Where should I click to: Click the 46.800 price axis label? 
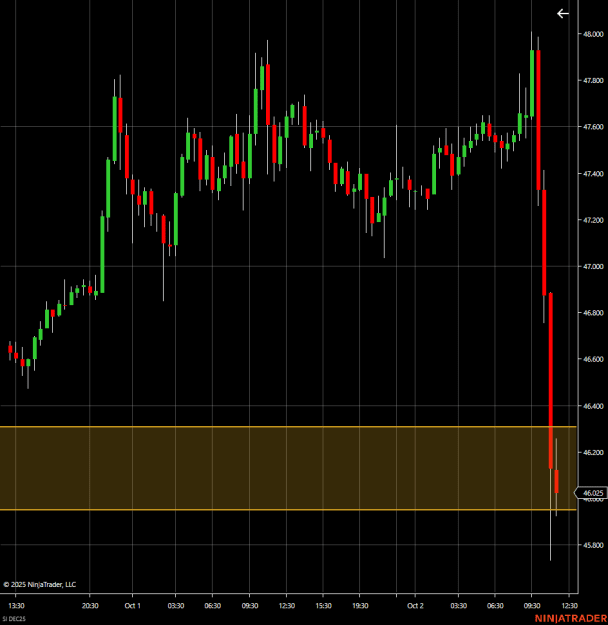[x=593, y=313]
